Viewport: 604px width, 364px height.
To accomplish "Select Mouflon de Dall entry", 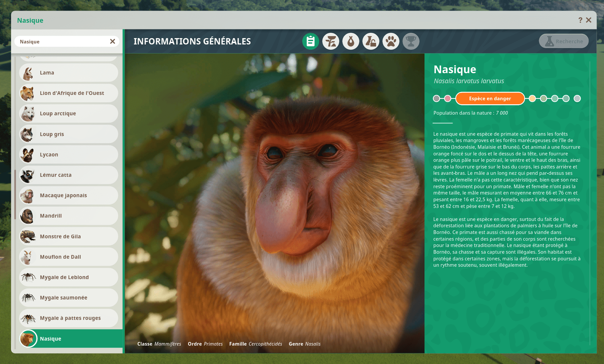I will click(69, 257).
